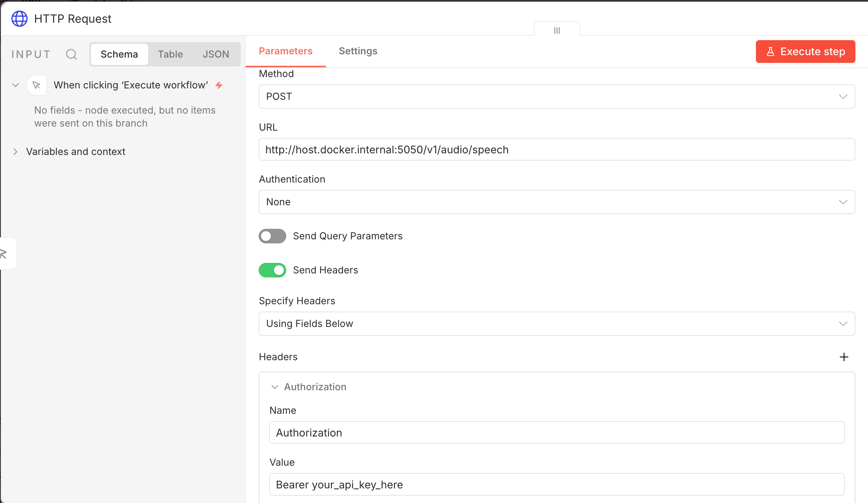Click the 'Variables and context' label
Viewport: 868px width, 503px height.
pyautogui.click(x=76, y=152)
